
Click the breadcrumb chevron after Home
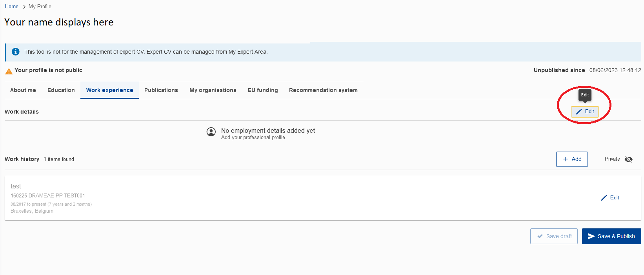click(24, 7)
